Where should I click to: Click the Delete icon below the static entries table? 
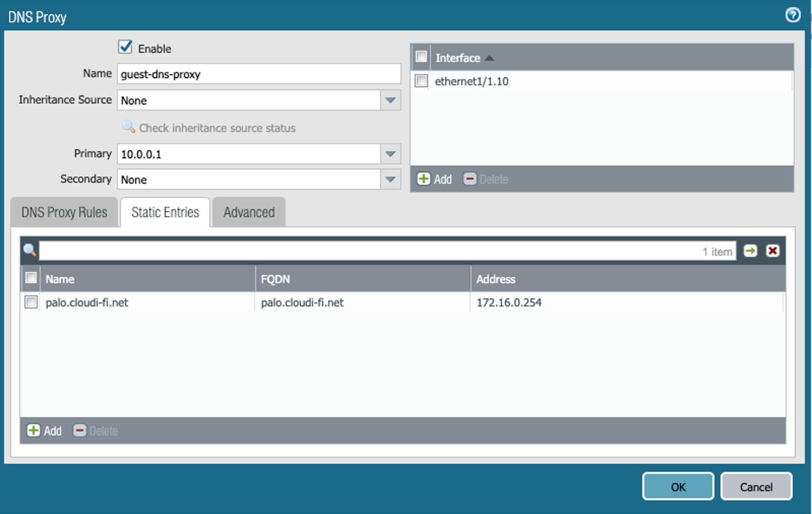(80, 431)
